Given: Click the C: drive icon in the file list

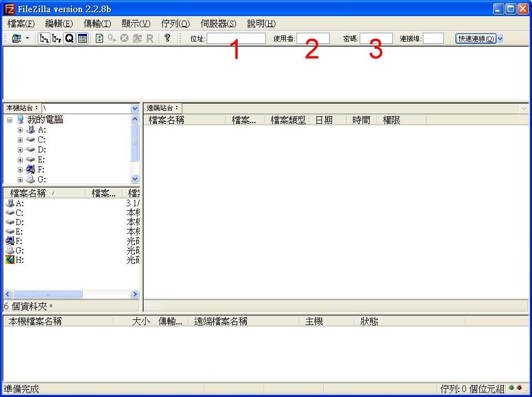Looking at the screenshot, I should tap(10, 212).
